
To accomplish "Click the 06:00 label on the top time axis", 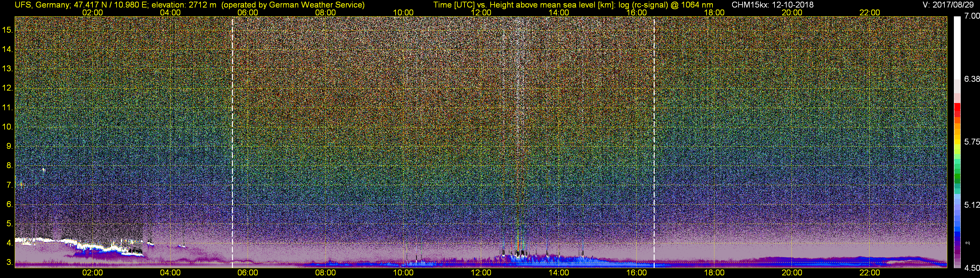I will click(x=248, y=12).
